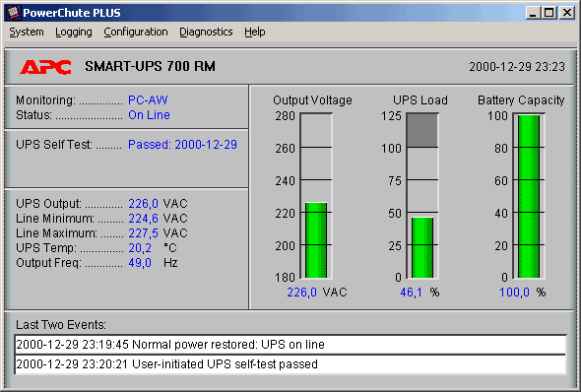Select the 'User-initiated UPS self-test passed' event
The height and width of the screenshot is (392, 581).
[x=290, y=364]
